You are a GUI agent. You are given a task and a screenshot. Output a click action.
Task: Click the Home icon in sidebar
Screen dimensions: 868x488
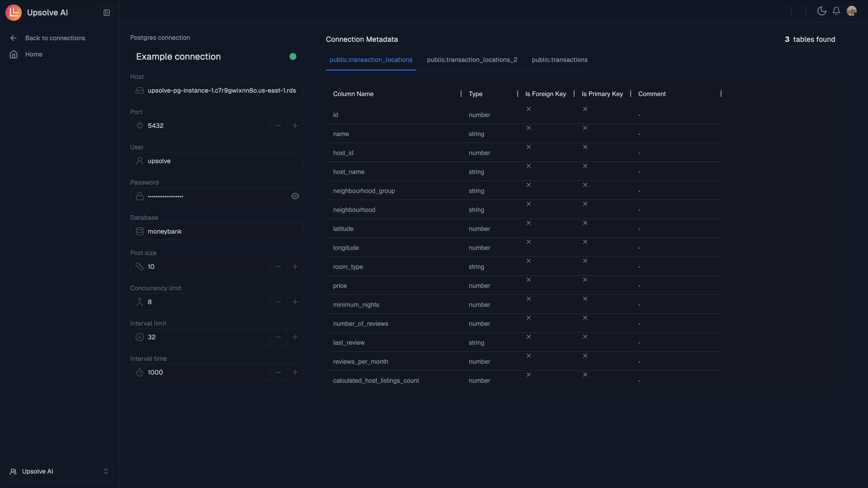click(14, 54)
